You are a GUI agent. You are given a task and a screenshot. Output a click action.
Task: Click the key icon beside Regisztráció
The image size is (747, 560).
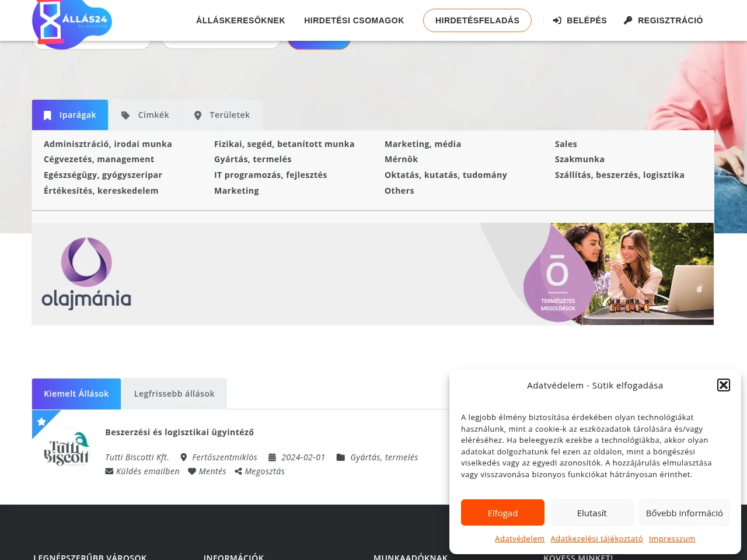(628, 20)
